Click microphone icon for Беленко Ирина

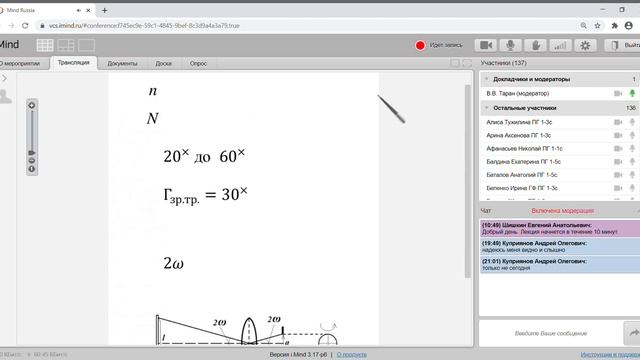[x=632, y=188]
